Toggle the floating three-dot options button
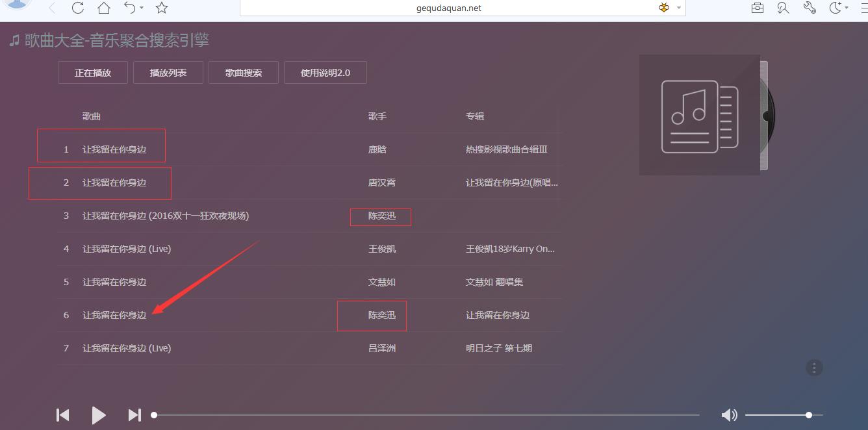868x430 pixels. coord(814,368)
